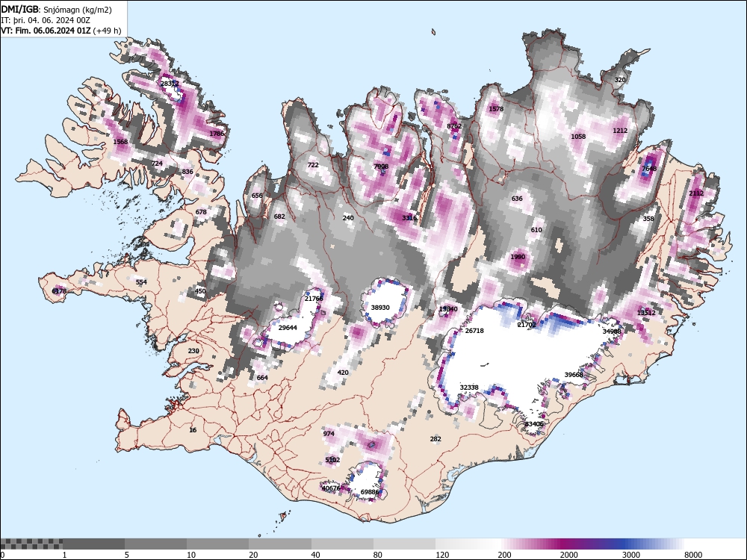Click the snow value 1058
The width and height of the screenshot is (747, 560).
pyautogui.click(x=578, y=137)
